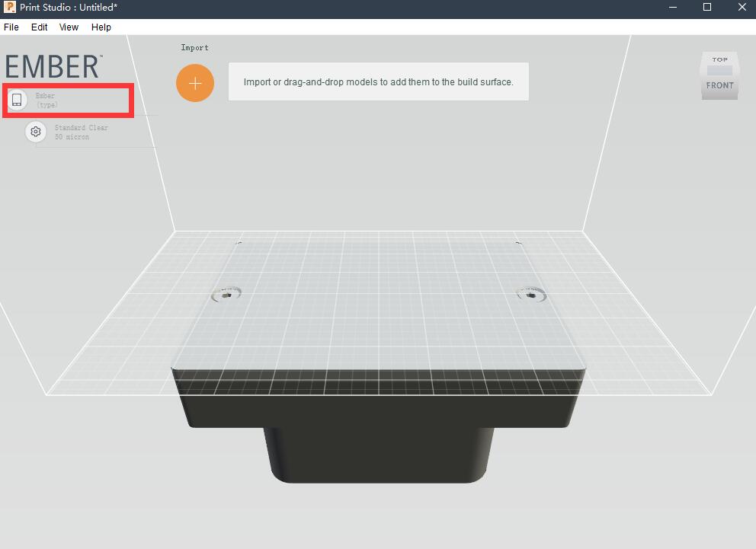Choose the Standard Clear 50 micron material label
The height and width of the screenshot is (549, 756).
[81, 132]
